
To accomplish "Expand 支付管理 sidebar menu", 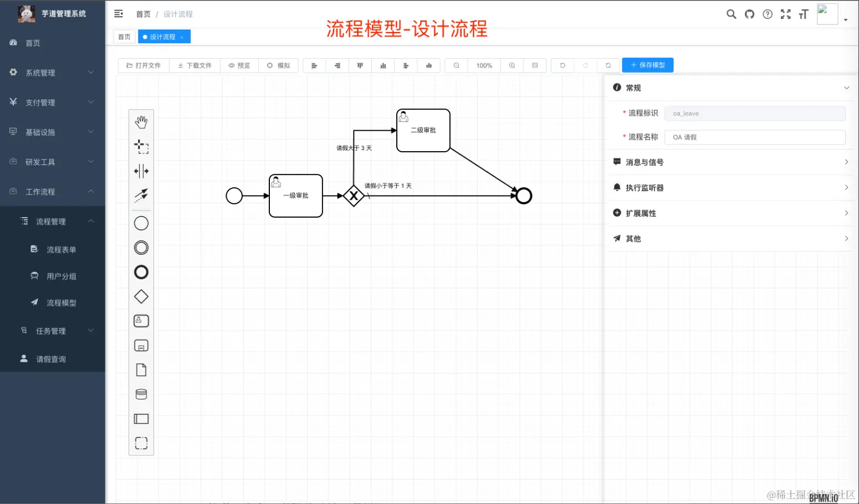I will point(53,102).
